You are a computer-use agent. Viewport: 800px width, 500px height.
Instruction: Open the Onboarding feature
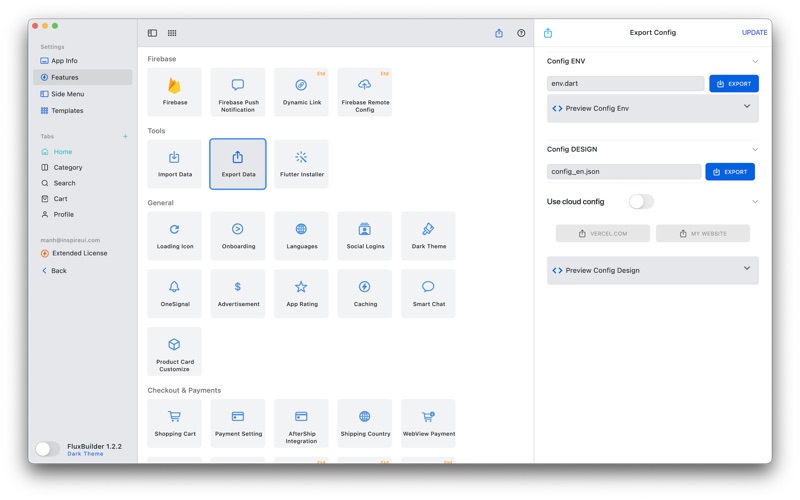238,236
